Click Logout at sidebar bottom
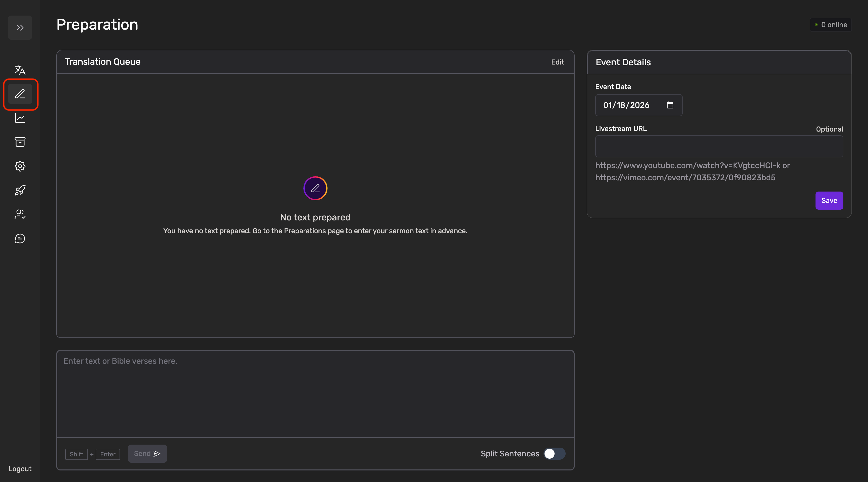868x482 pixels. pyautogui.click(x=20, y=469)
